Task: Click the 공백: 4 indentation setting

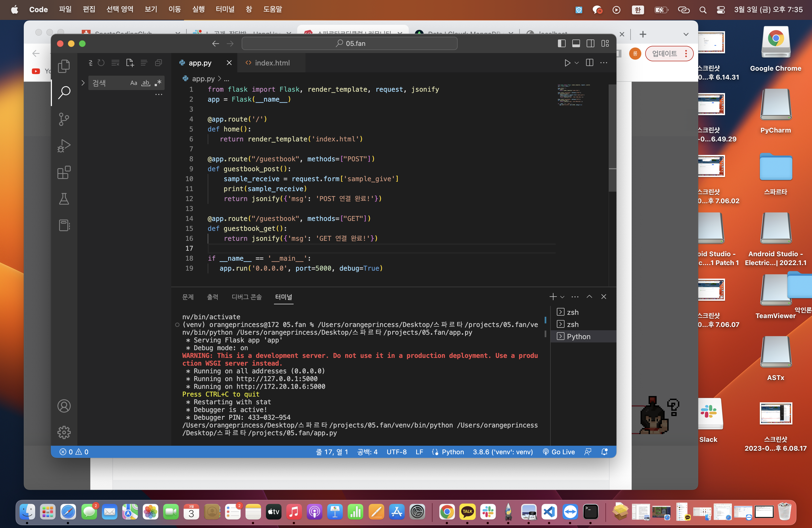Action: pyautogui.click(x=367, y=452)
